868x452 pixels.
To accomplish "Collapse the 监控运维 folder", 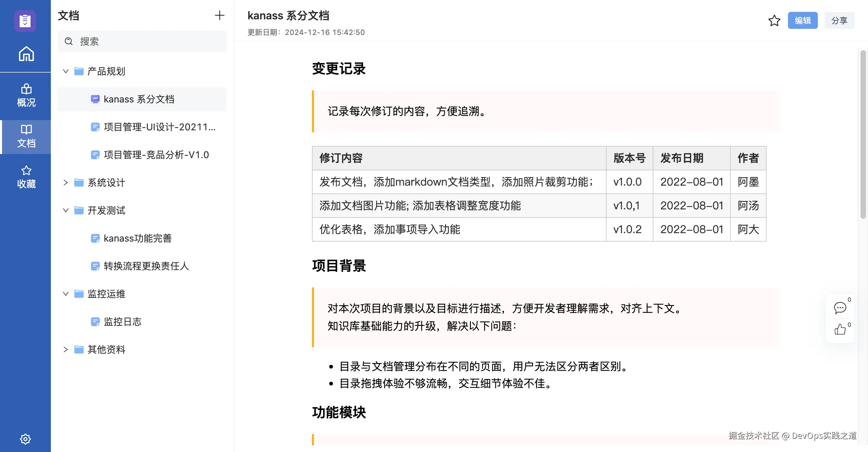I will [66, 294].
